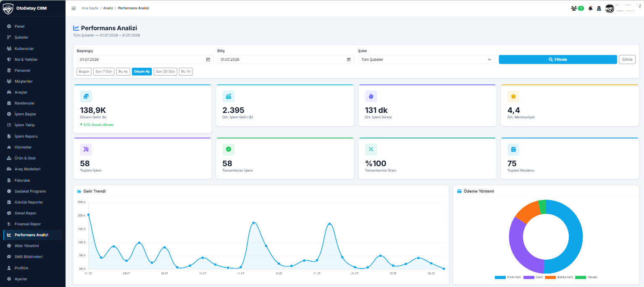644x287 pixels.
Task: Select the Son 30 Gün quick range
Action: [166, 71]
